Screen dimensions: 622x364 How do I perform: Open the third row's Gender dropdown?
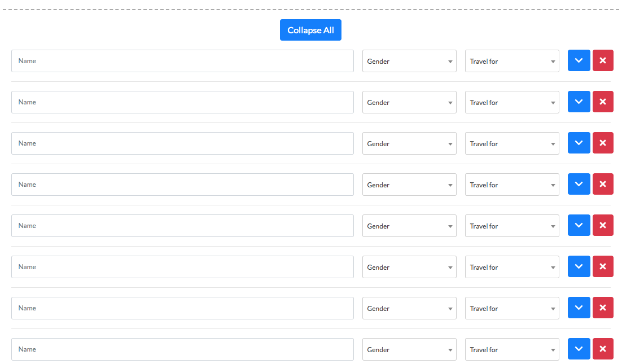pyautogui.click(x=409, y=143)
